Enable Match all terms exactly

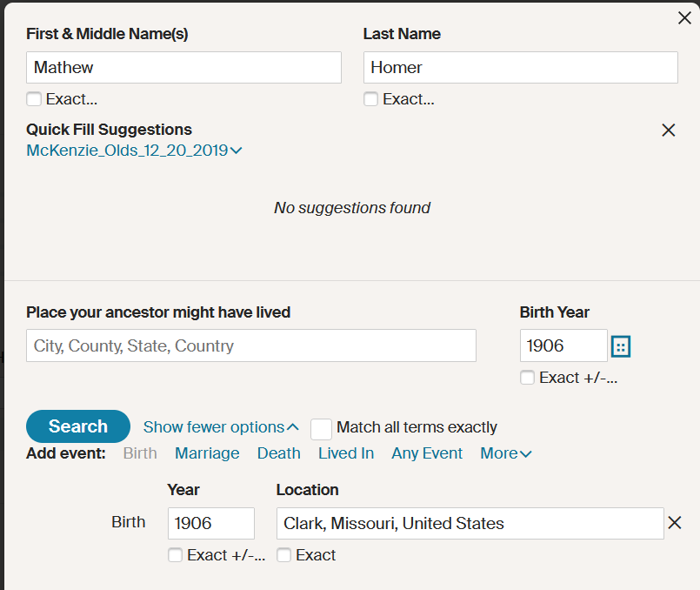322,428
